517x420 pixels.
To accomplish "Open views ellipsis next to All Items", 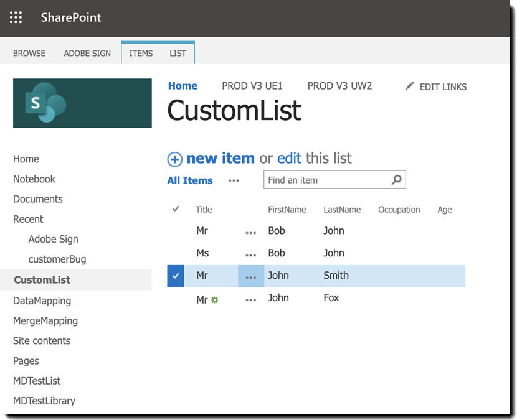I will [234, 180].
